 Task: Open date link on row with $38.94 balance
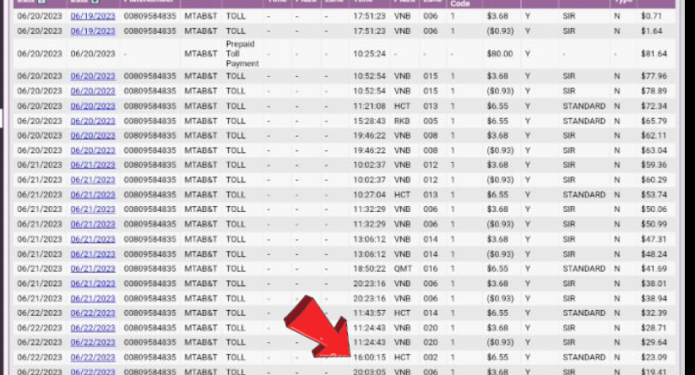pos(93,298)
